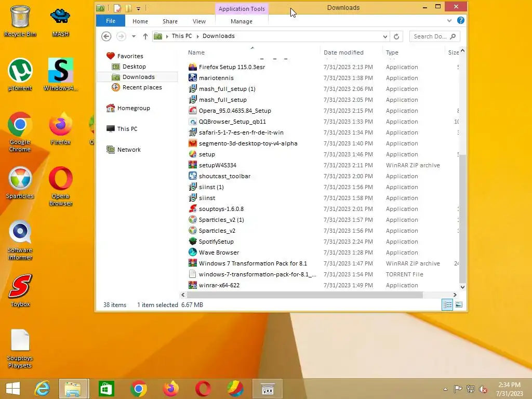Click the vertical scrollbar thumb
The image size is (532, 399).
coord(462,219)
